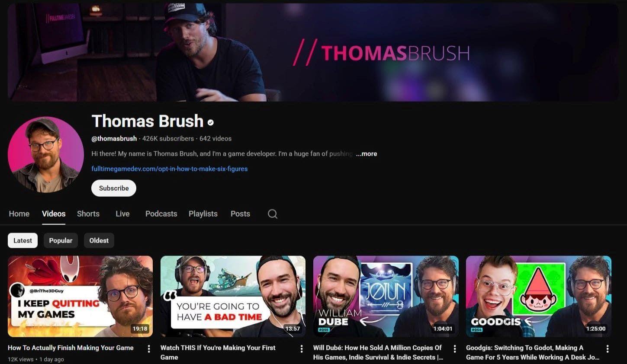The height and width of the screenshot is (364, 627).
Task: Go to the Podcasts tab
Action: (161, 214)
